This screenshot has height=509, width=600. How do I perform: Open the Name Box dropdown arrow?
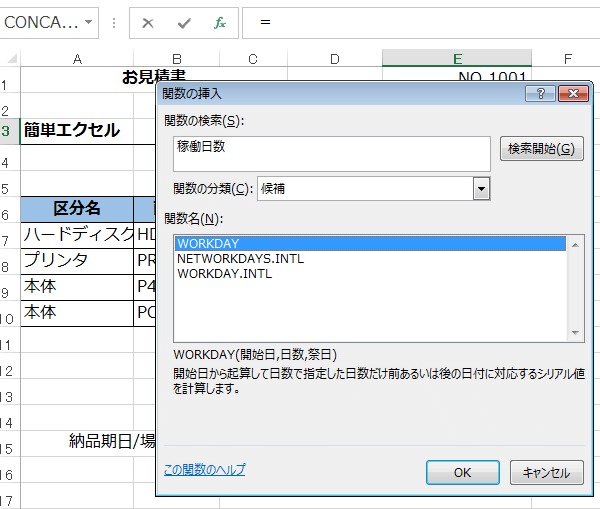[90, 22]
